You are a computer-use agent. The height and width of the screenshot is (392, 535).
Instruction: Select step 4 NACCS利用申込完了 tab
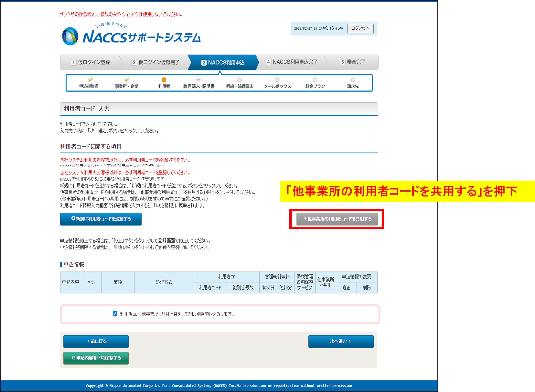point(292,62)
